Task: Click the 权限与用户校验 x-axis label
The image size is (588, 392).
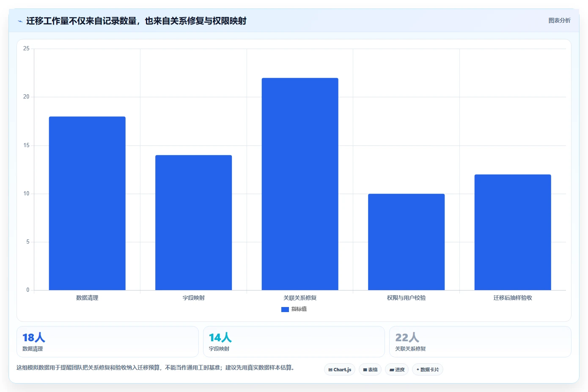Action: click(x=407, y=298)
